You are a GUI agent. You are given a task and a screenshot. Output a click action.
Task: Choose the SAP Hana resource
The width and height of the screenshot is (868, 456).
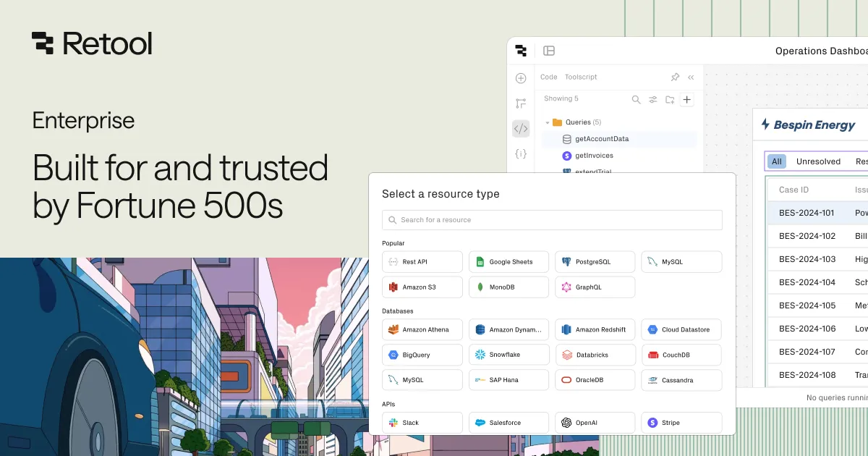[509, 380]
